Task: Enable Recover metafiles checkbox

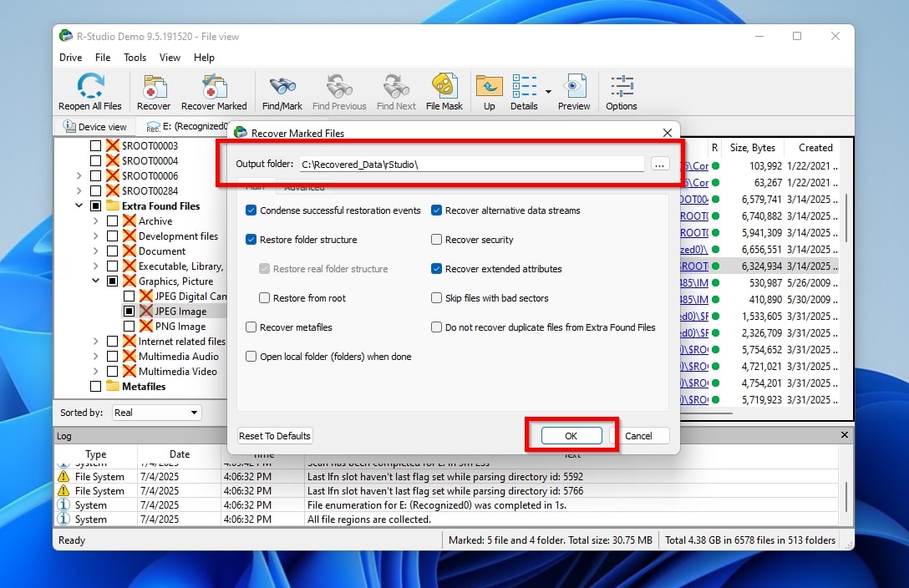Action: pos(251,327)
